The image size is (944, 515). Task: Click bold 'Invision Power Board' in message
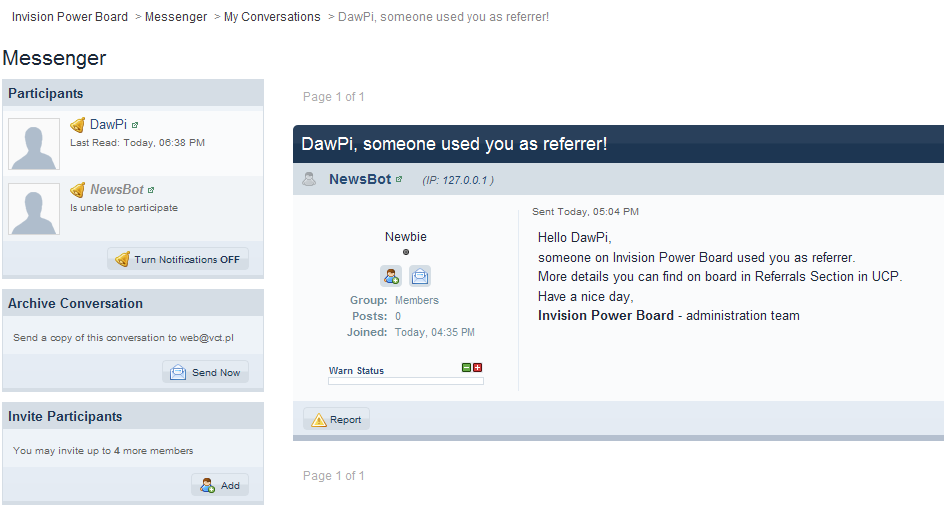tap(606, 316)
